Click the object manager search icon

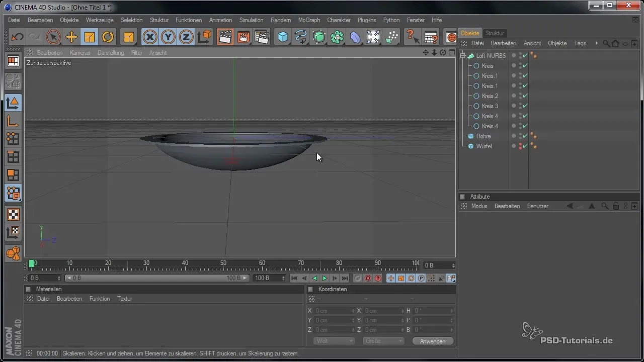pyautogui.click(x=606, y=43)
